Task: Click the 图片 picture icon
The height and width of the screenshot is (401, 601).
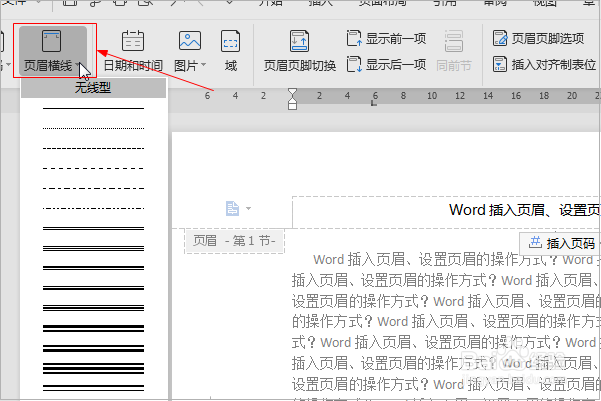Action: pos(190,41)
